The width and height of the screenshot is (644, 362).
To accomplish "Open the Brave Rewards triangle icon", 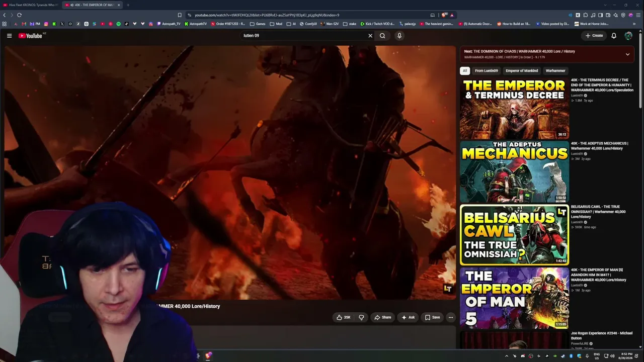I will 452,15.
